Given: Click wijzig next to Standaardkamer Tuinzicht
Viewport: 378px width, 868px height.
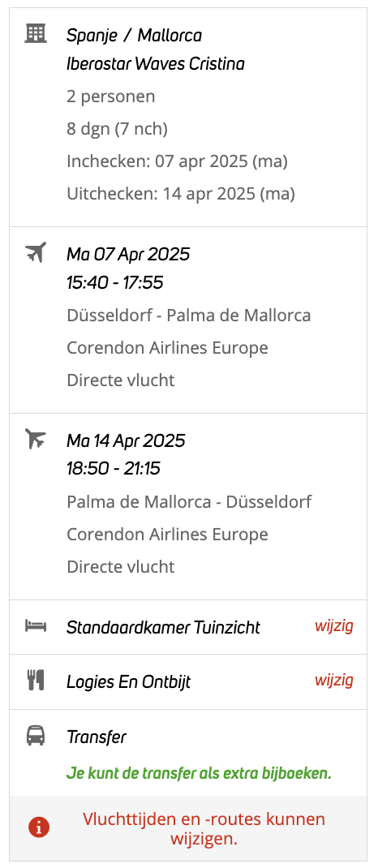Looking at the screenshot, I should 333,626.
